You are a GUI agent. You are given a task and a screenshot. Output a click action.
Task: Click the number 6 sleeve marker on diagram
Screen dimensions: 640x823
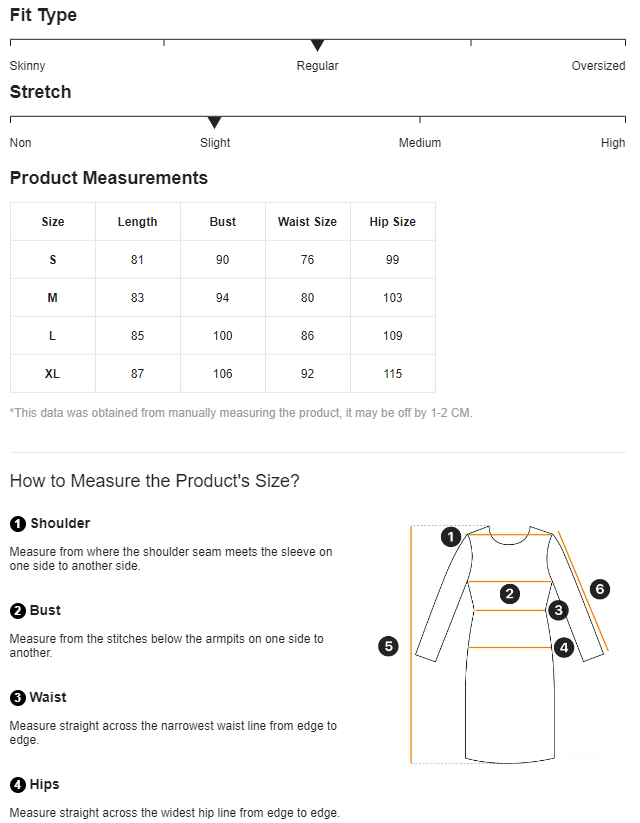(x=600, y=589)
